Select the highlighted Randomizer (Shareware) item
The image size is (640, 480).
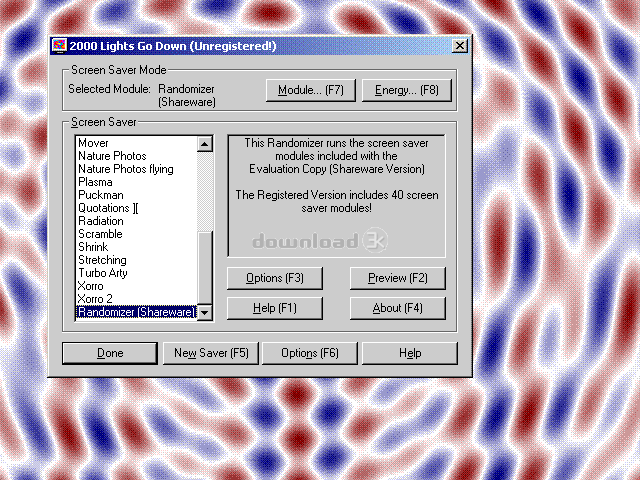point(136,312)
